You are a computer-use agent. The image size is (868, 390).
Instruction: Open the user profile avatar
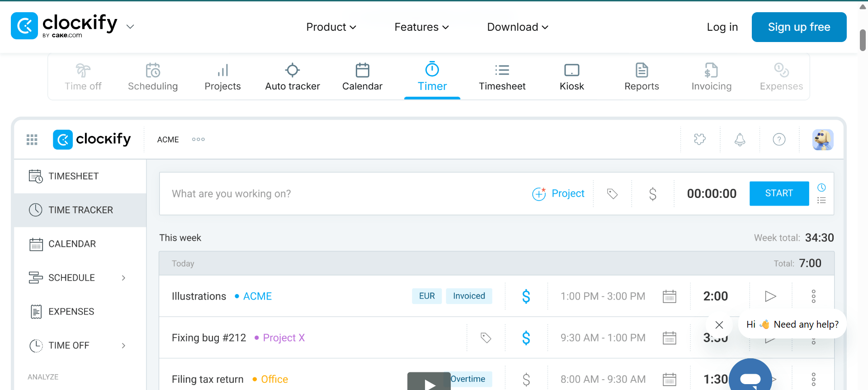click(823, 139)
